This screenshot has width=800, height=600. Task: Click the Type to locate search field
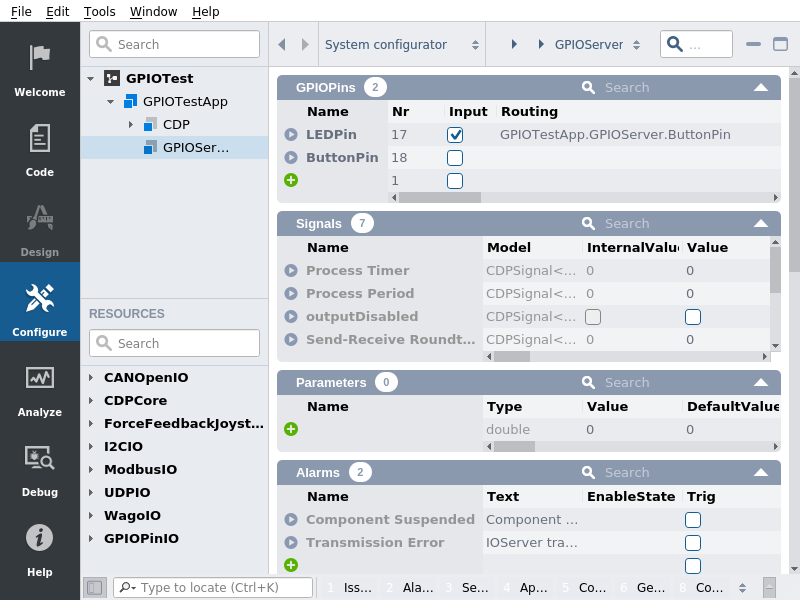pyautogui.click(x=220, y=588)
